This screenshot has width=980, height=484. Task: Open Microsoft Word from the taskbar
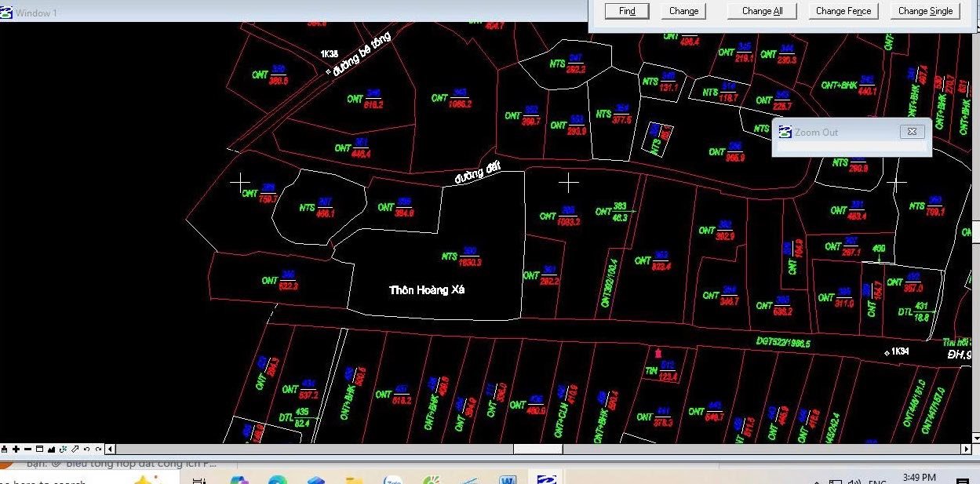click(507, 479)
